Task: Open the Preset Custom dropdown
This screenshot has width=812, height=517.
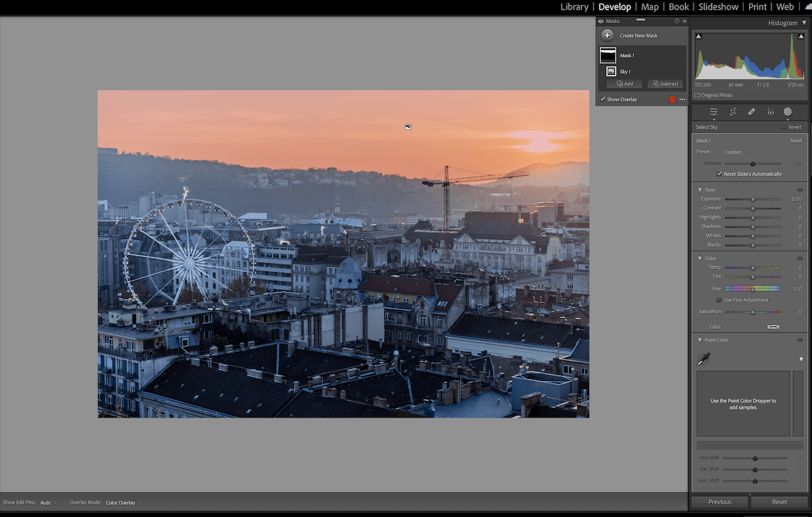Action: click(x=734, y=152)
